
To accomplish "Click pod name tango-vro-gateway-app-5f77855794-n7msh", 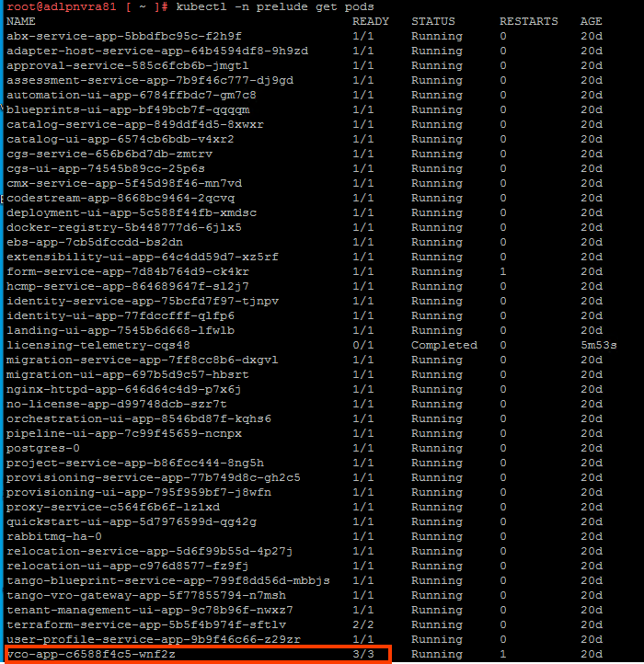I will pyautogui.click(x=146, y=595).
